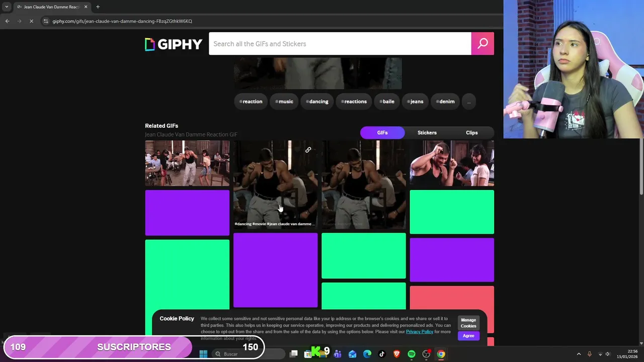Open Microsoft Teams from taskbar
This screenshot has height=362, width=644.
pos(337,354)
